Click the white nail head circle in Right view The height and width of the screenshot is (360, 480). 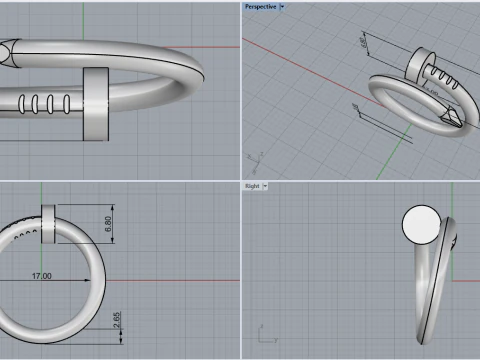click(422, 225)
